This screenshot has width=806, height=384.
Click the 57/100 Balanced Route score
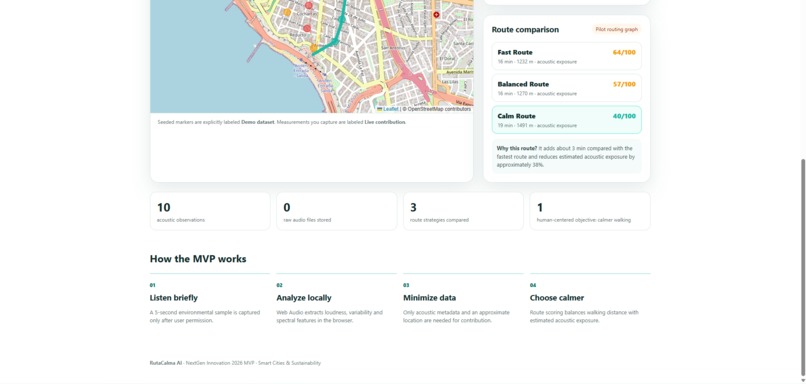624,84
